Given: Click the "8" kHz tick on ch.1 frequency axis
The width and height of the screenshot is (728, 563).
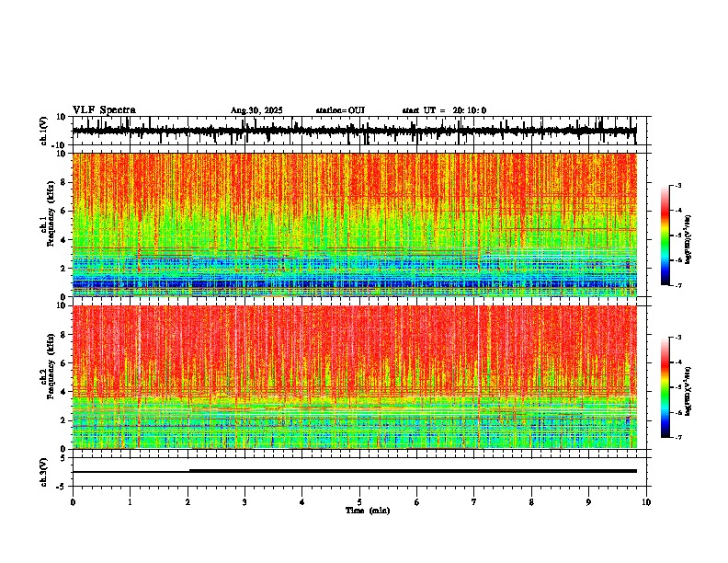Looking at the screenshot, I should click(x=64, y=182).
